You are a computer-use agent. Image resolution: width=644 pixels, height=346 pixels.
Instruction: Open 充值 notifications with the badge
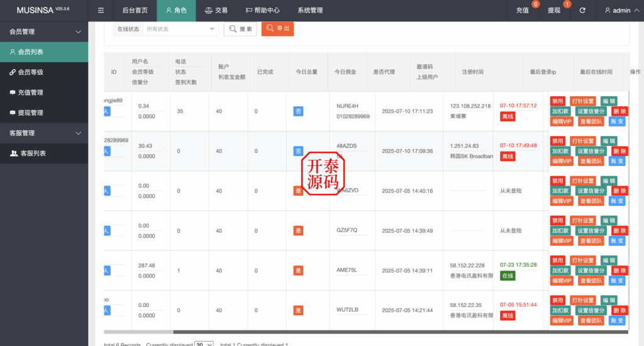523,11
